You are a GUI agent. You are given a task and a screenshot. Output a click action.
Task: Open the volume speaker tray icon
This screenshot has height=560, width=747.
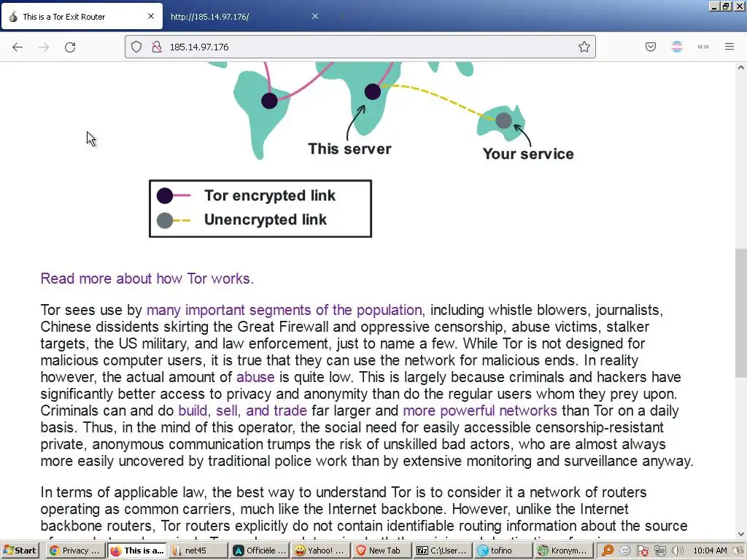click(677, 551)
